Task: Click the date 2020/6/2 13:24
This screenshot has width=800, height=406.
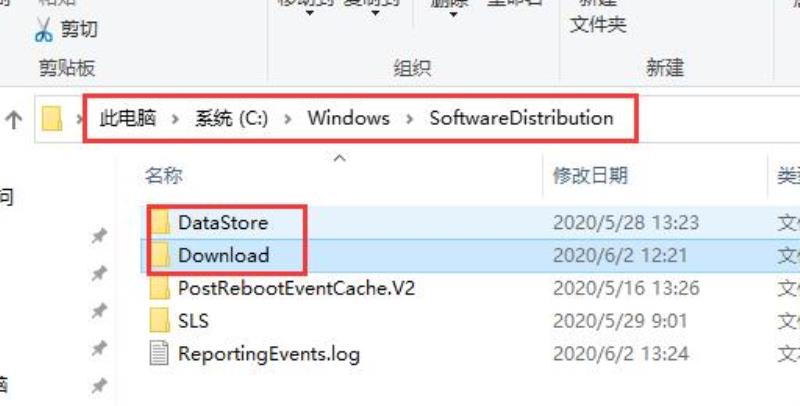Action: (620, 353)
